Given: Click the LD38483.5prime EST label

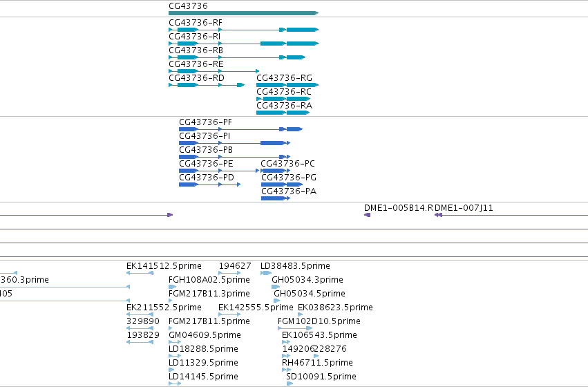Looking at the screenshot, I should (295, 266).
